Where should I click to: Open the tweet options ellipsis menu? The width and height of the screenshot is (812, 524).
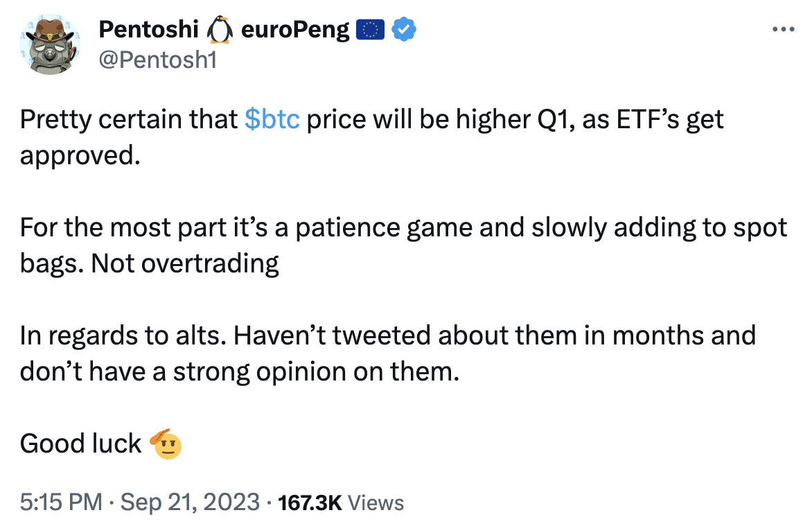point(783,28)
